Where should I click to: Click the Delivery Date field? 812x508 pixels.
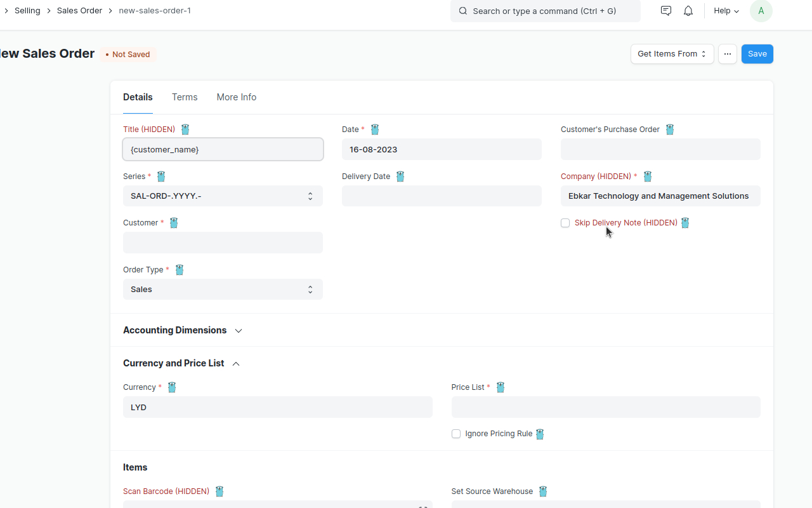(442, 196)
